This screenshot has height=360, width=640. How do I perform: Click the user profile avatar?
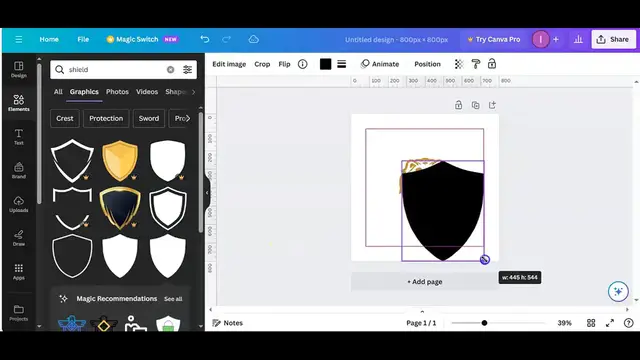[x=540, y=40]
